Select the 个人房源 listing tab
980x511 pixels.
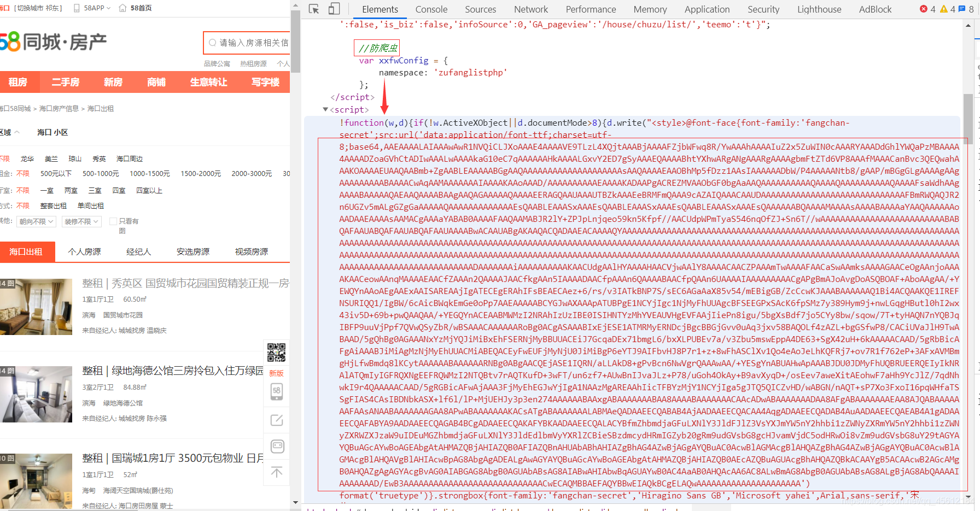pyautogui.click(x=84, y=251)
